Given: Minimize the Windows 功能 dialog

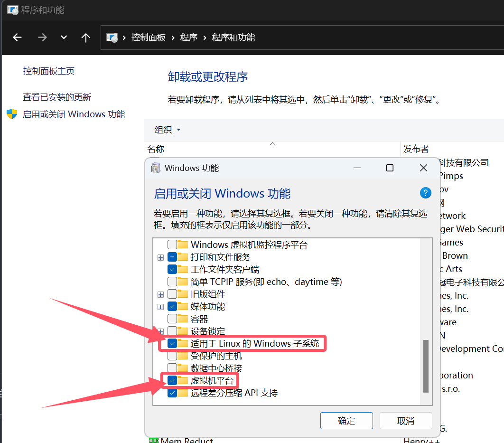Looking at the screenshot, I should click(357, 168).
